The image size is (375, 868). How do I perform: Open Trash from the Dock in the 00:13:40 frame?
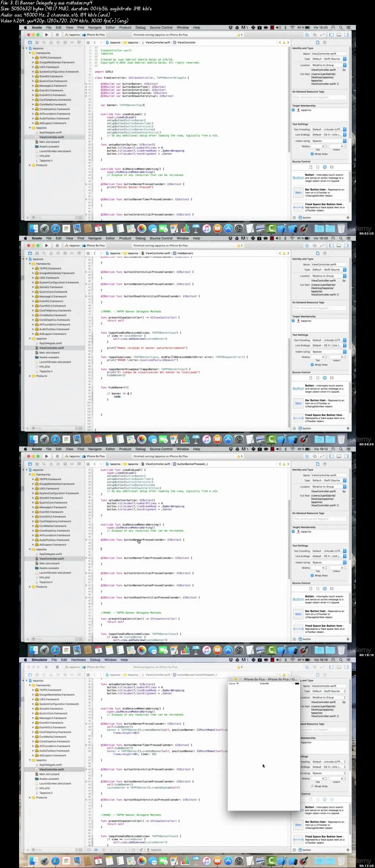click(341, 861)
